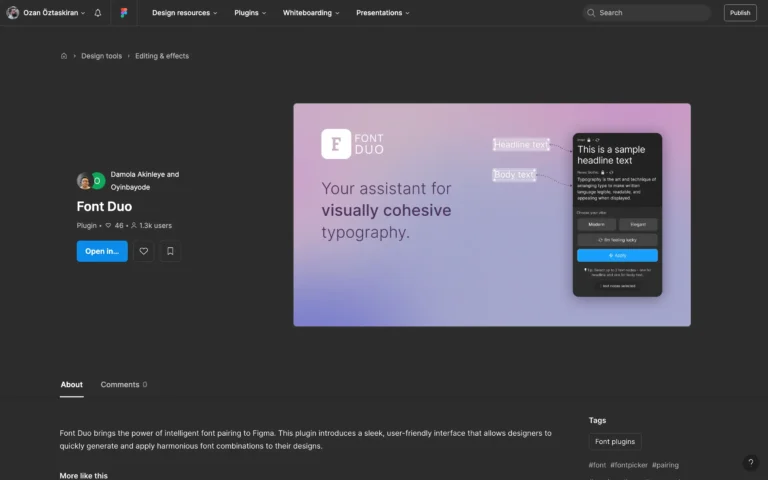Open the Font Duo preview image
Screen dimensions: 768x480
click(x=492, y=215)
